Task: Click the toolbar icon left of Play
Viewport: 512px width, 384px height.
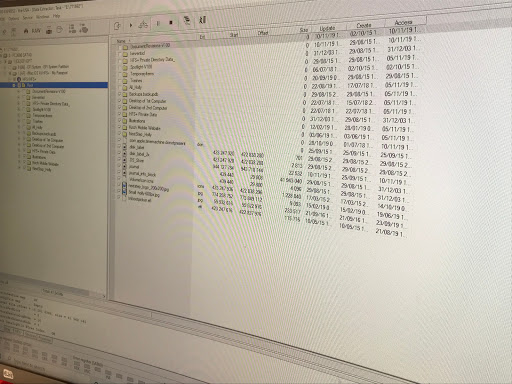Action: click(117, 26)
